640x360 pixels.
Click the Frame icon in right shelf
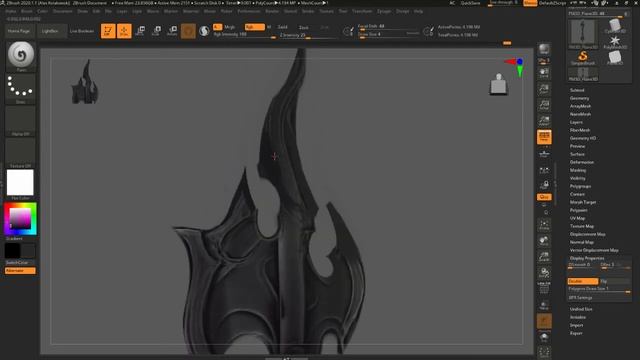click(544, 224)
